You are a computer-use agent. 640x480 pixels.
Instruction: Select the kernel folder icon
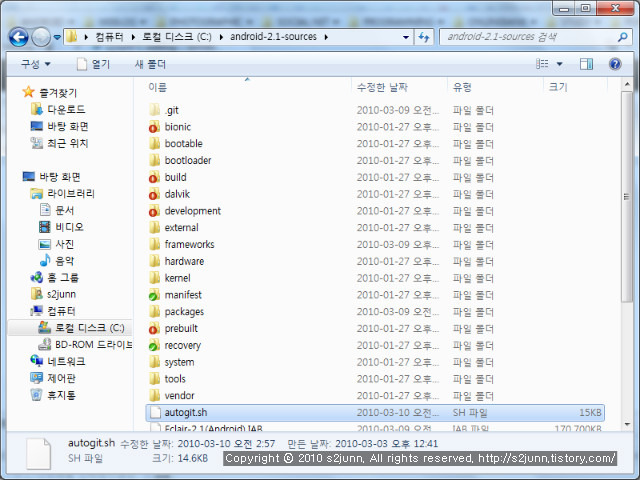click(155, 278)
